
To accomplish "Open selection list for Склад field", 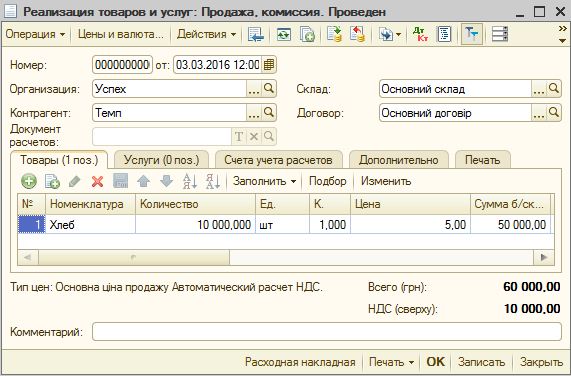I will click(539, 89).
